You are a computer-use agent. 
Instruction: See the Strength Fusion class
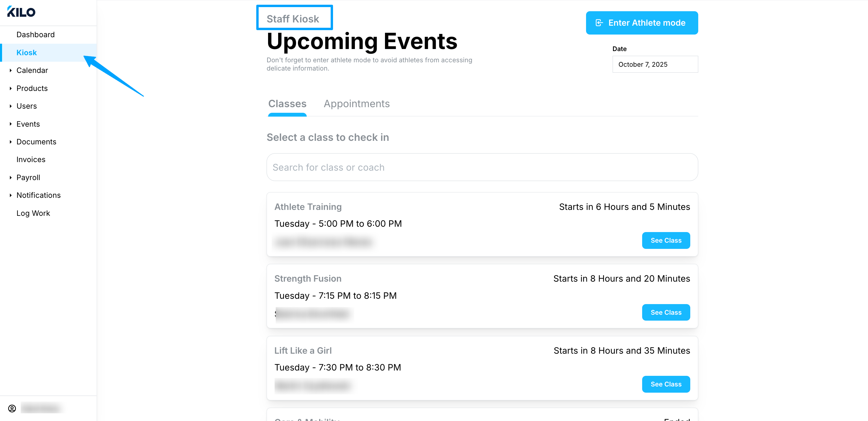tap(666, 312)
